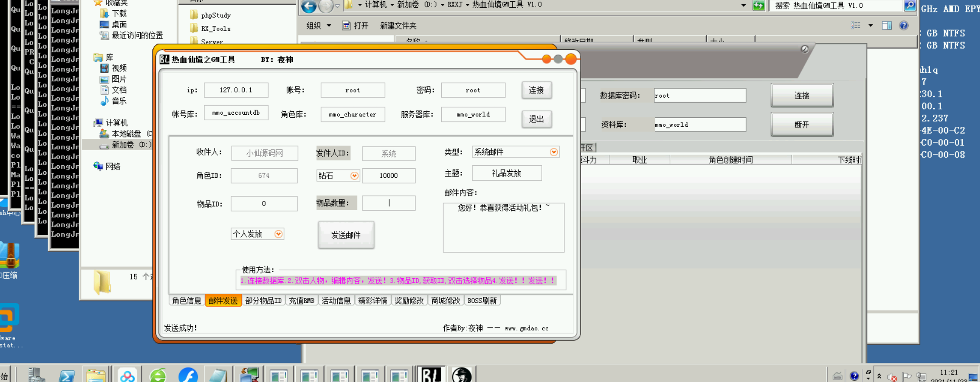This screenshot has width=980, height=382.
Task: Open 音乐 library in Explorer sidebar
Action: pos(113,101)
